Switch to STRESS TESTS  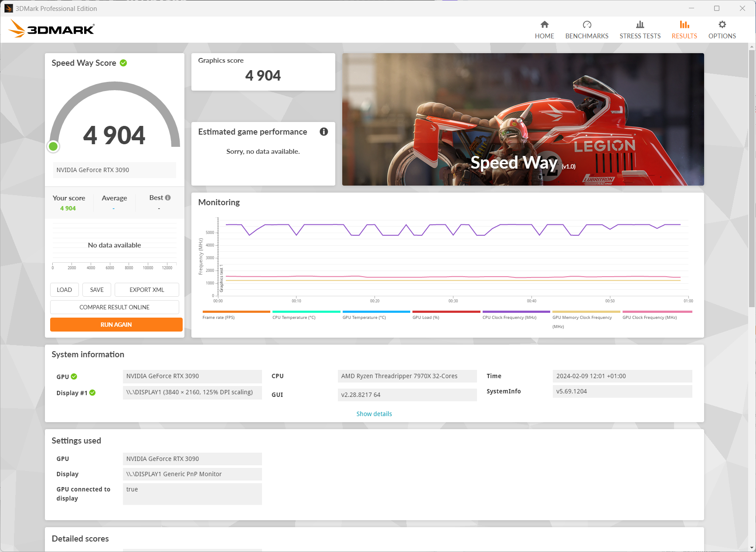tap(640, 30)
